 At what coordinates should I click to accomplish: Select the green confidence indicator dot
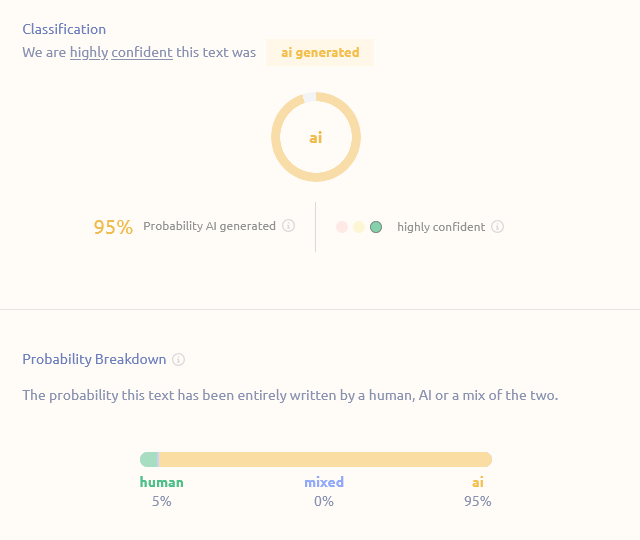(x=376, y=227)
